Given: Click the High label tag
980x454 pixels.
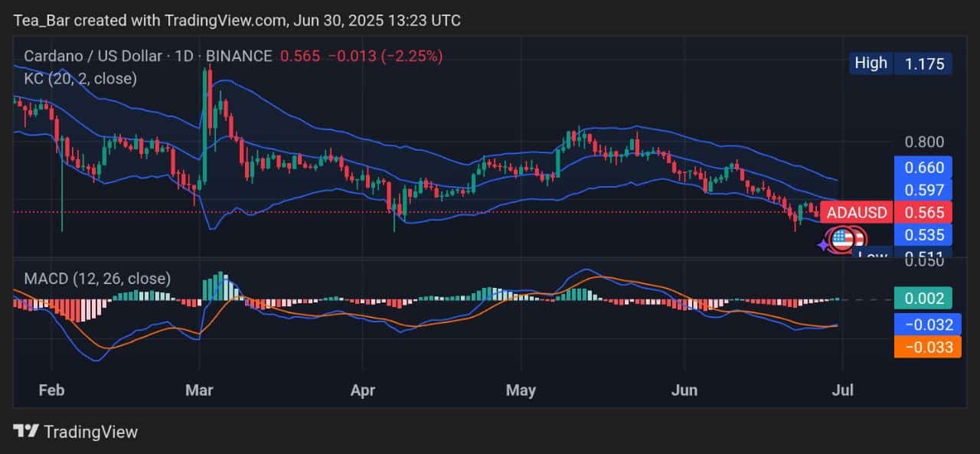Looking at the screenshot, I should pos(871,64).
